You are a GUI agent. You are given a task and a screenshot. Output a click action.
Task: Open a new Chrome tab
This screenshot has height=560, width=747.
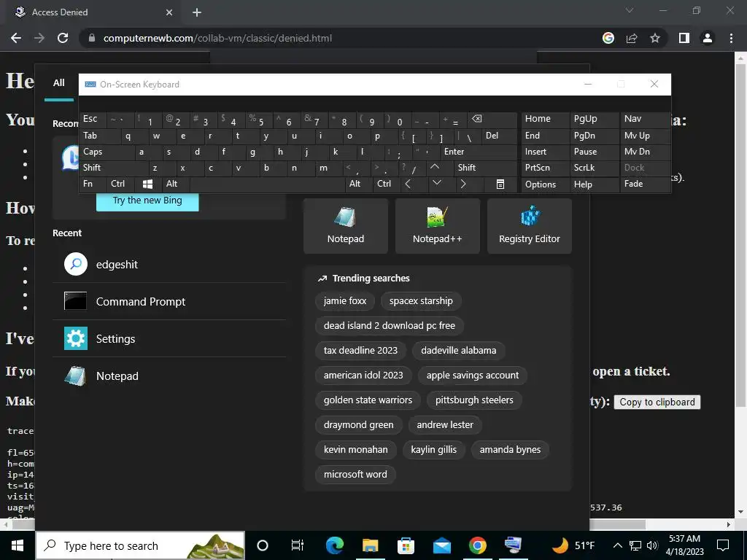[x=197, y=12]
